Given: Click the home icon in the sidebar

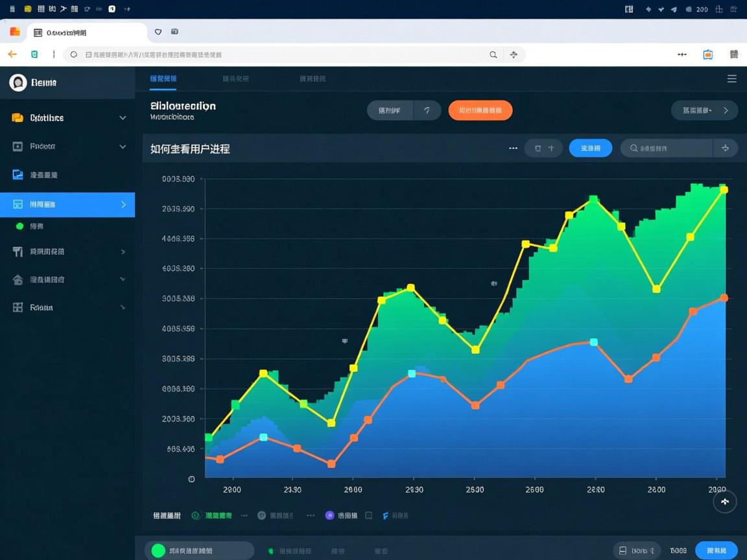Looking at the screenshot, I should 18,279.
